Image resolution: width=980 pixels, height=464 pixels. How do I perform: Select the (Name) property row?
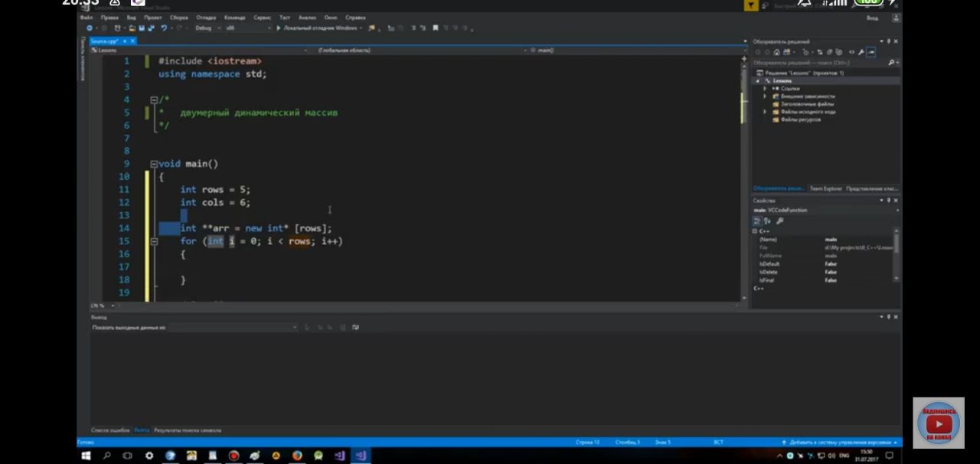(823, 240)
